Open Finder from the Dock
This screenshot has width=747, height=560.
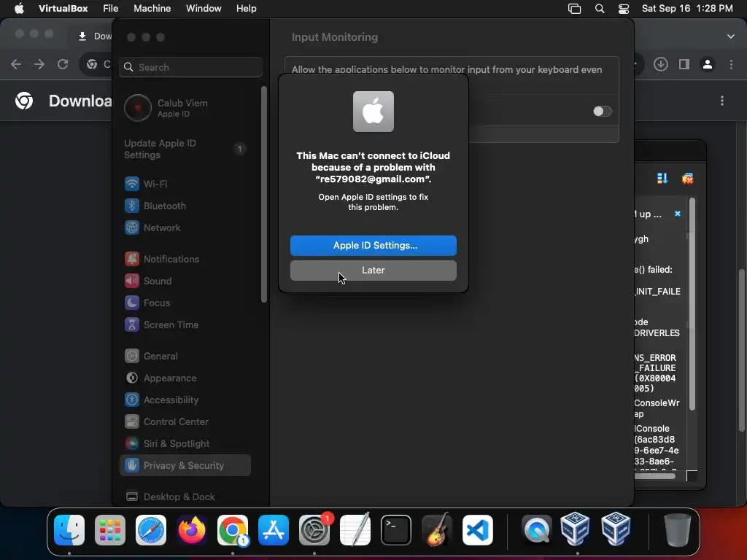click(x=69, y=530)
